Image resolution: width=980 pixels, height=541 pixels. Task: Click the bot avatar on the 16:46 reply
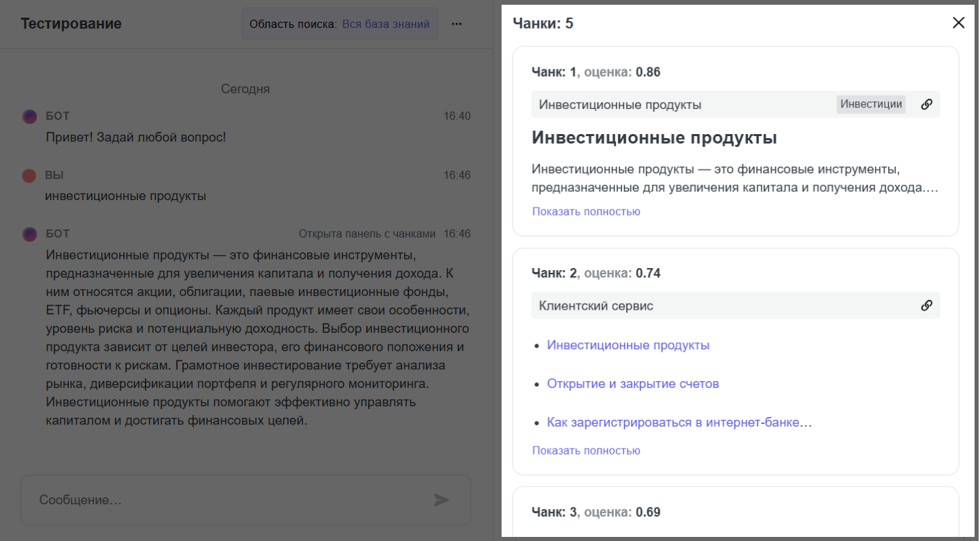(29, 234)
